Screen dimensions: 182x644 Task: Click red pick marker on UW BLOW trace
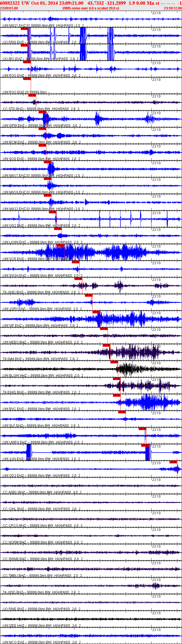[x=114, y=362]
